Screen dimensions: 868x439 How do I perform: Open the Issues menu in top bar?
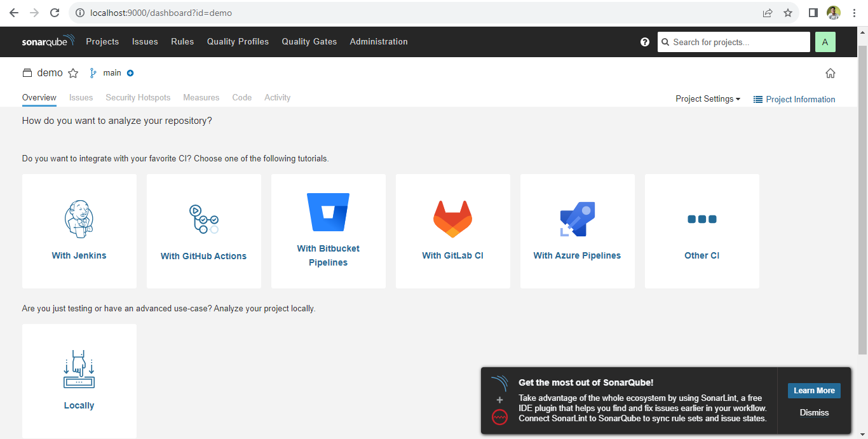point(145,41)
